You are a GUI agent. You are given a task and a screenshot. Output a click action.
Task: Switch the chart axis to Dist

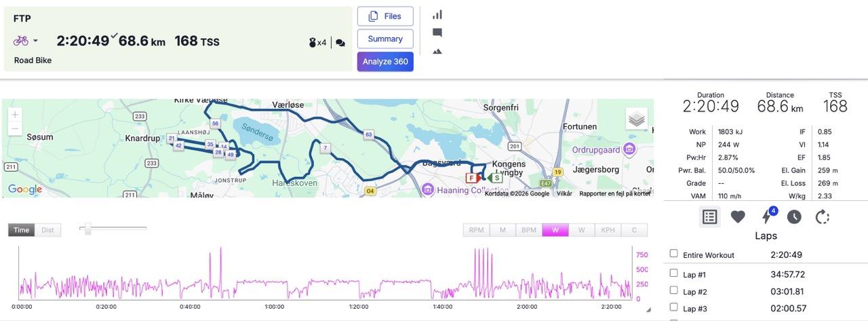[x=47, y=230]
